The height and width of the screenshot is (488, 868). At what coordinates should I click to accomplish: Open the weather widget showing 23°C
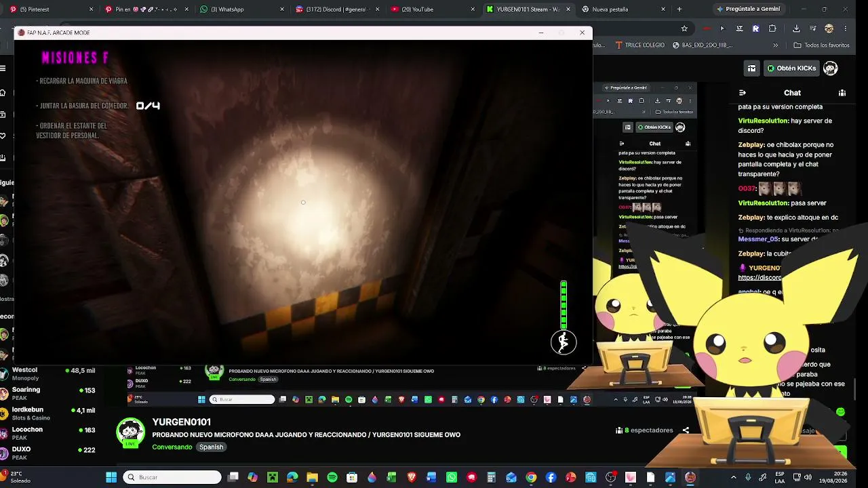(16, 477)
